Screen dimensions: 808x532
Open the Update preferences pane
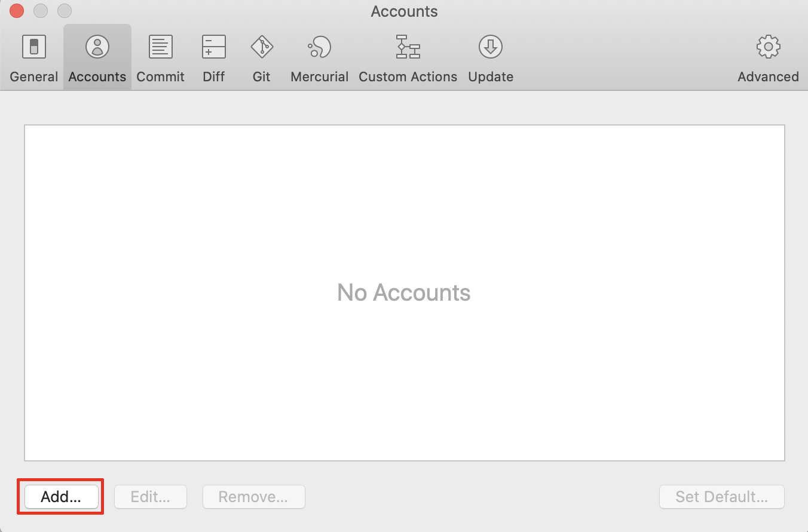(491, 58)
